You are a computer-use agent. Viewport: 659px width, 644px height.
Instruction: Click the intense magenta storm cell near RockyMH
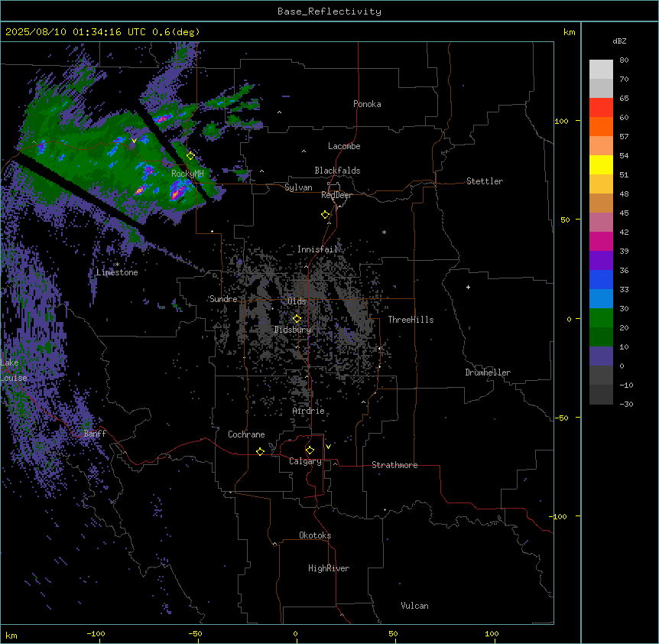point(178,192)
